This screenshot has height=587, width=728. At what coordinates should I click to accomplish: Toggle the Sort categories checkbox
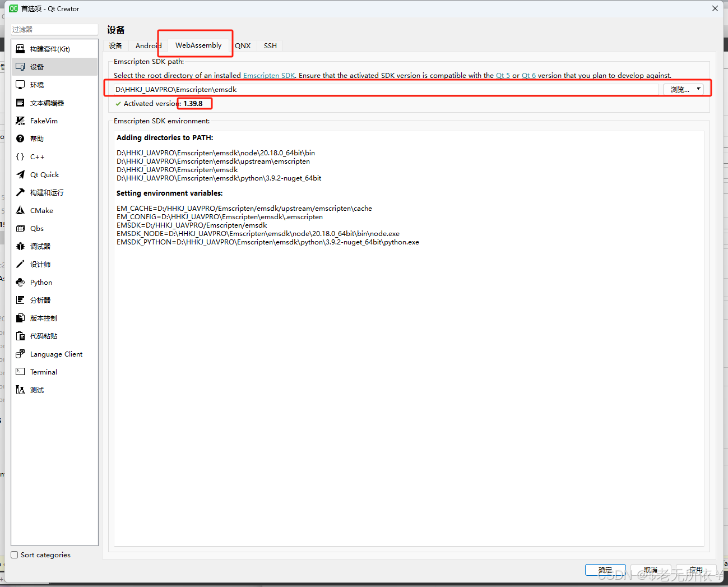pos(15,555)
